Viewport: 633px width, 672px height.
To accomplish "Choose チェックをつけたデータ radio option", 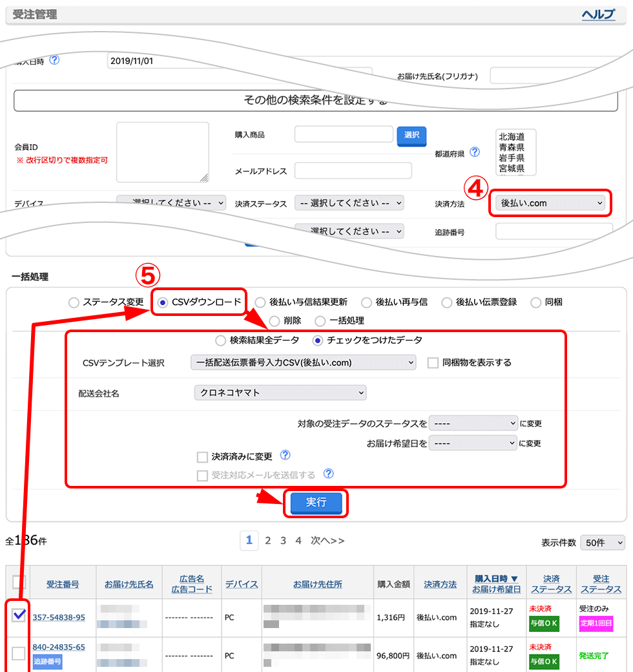I will (x=317, y=341).
